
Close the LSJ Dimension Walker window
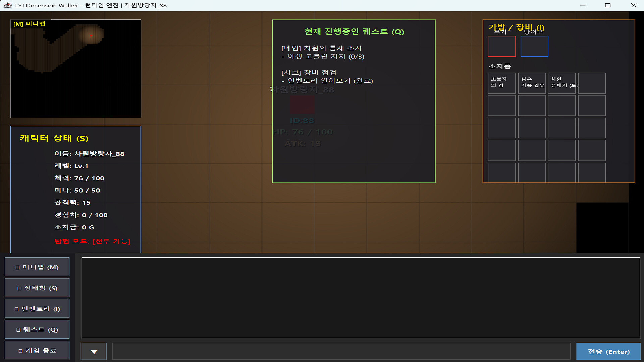633,5
